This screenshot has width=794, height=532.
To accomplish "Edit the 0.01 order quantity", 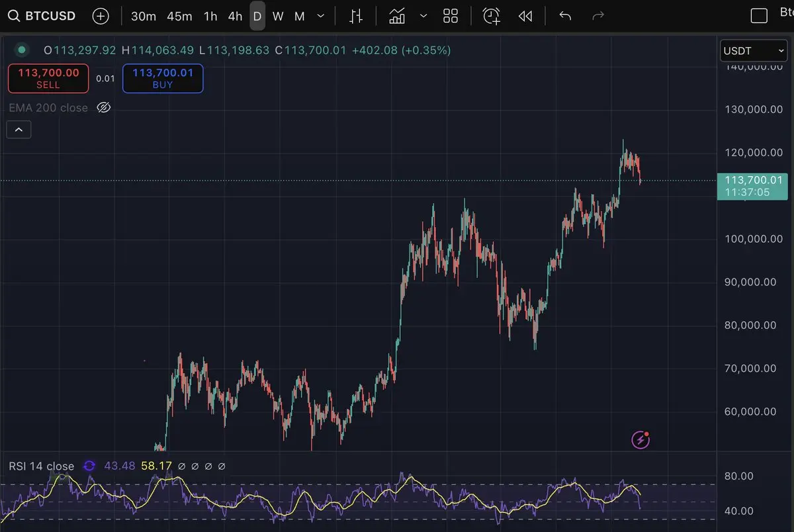I will coord(105,78).
